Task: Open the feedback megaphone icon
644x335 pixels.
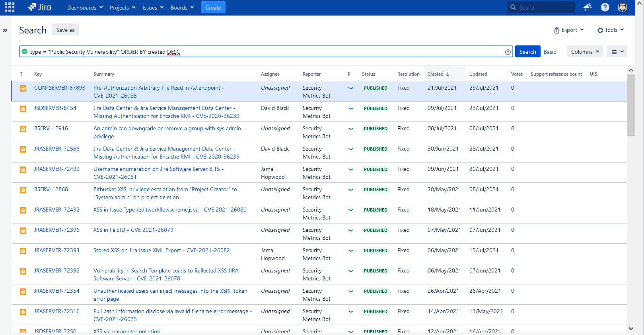Action: tap(588, 7)
